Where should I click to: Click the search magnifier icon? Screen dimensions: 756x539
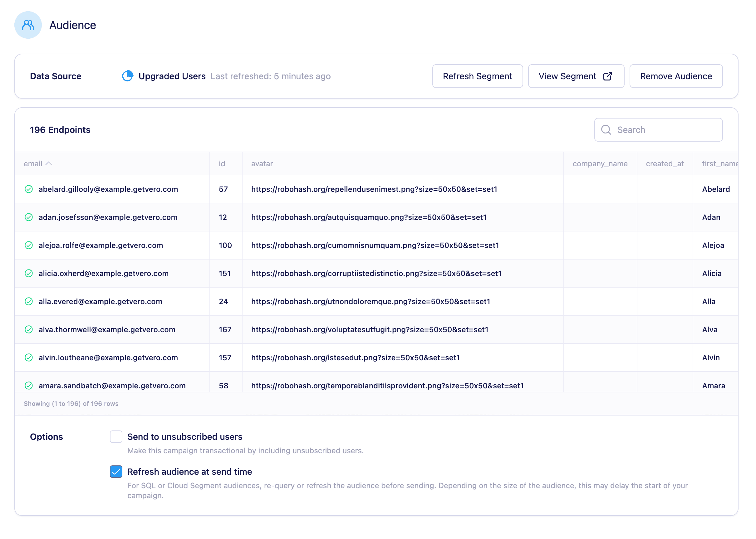pos(606,130)
